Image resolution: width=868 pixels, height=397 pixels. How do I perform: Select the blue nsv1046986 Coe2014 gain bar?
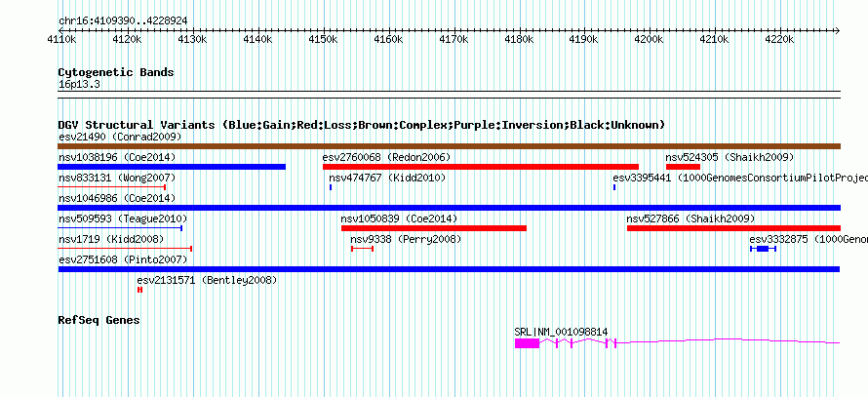tap(449, 208)
